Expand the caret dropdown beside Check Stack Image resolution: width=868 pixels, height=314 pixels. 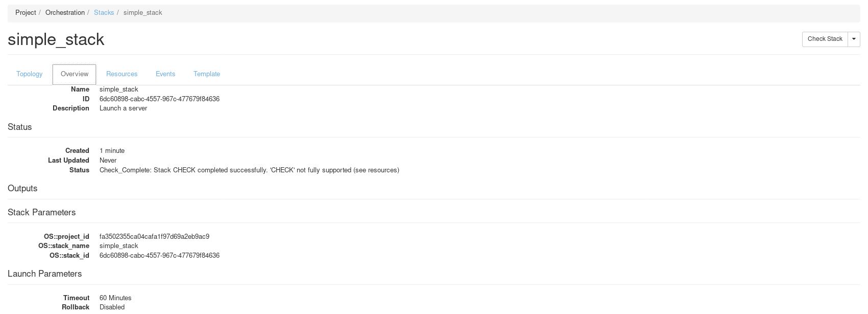pos(854,39)
